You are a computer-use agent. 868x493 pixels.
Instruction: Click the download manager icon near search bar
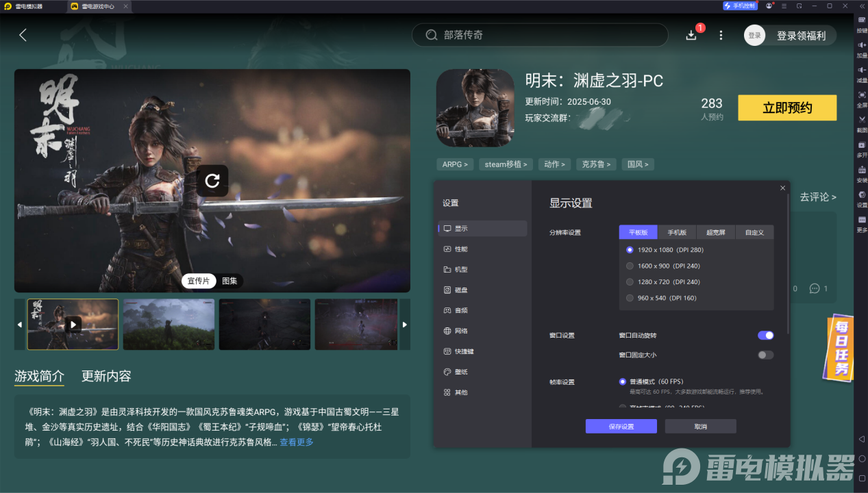pyautogui.click(x=691, y=34)
